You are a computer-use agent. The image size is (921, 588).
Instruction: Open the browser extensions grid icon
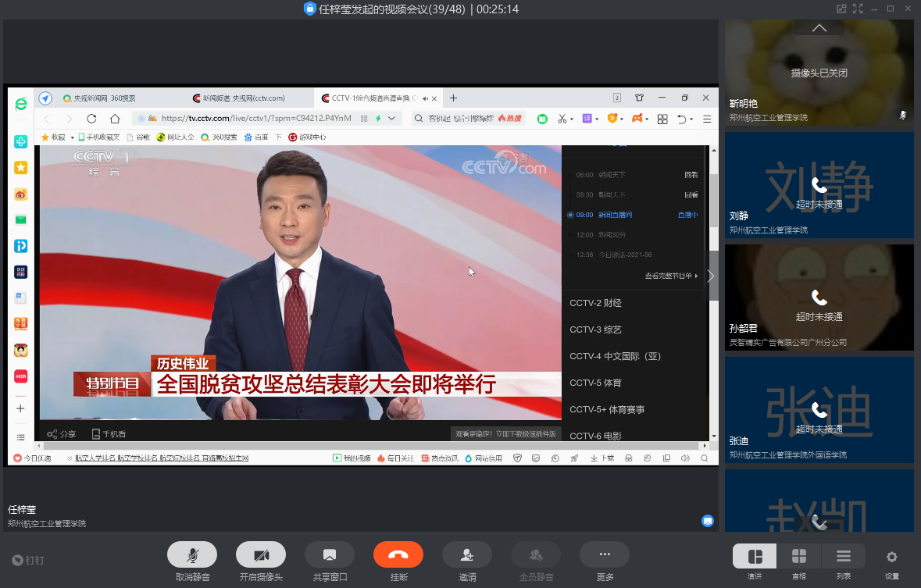(x=662, y=119)
